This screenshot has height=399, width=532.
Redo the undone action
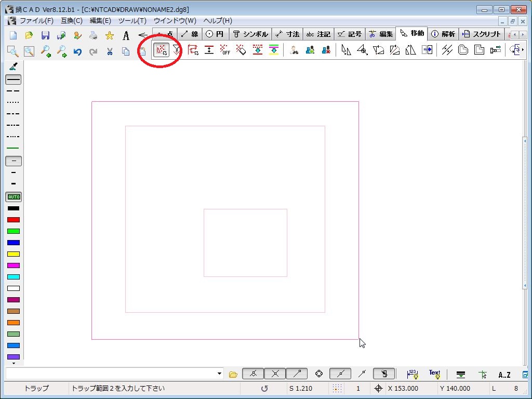(x=94, y=51)
